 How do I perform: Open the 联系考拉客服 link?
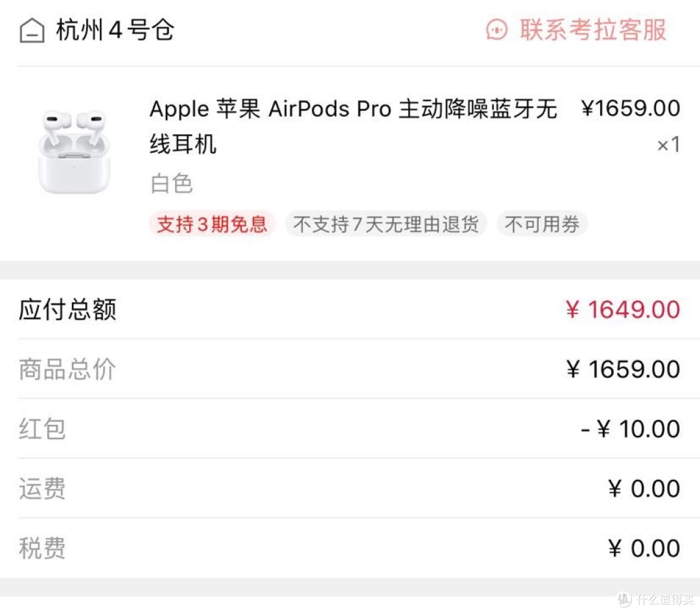[x=592, y=30]
